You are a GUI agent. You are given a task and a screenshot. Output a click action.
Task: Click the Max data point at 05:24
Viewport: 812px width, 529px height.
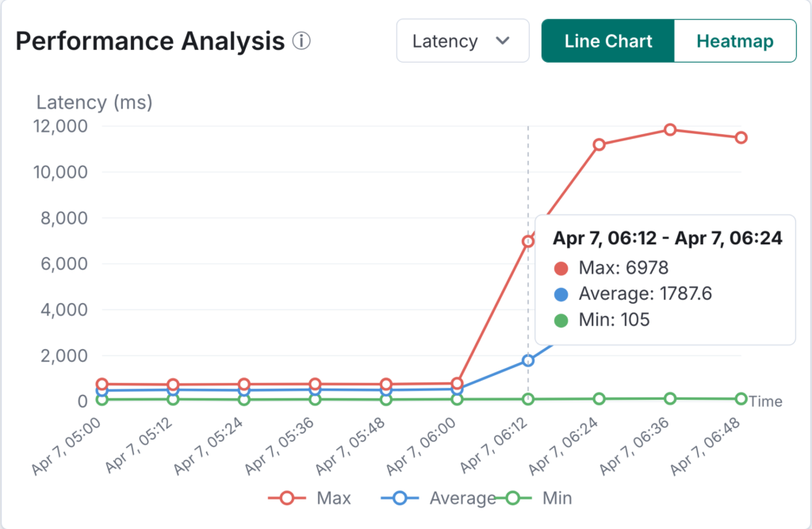coord(244,385)
